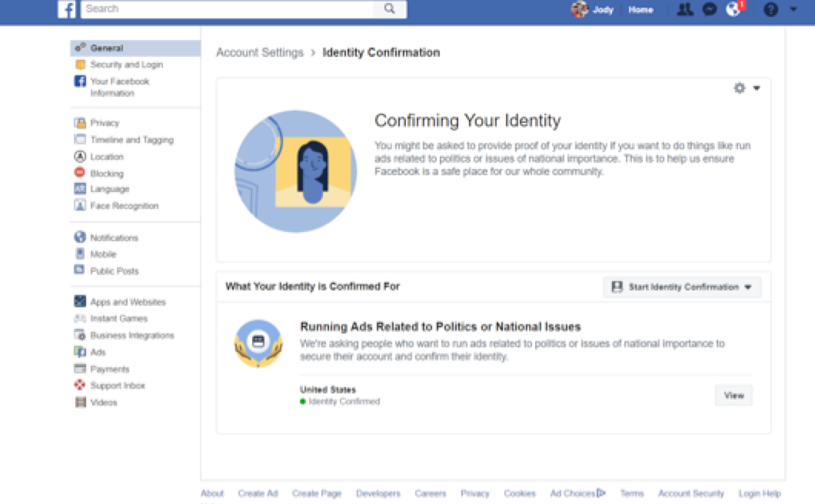The image size is (815, 504).
Task: Click the Account Settings breadcrumb link
Action: coord(260,52)
